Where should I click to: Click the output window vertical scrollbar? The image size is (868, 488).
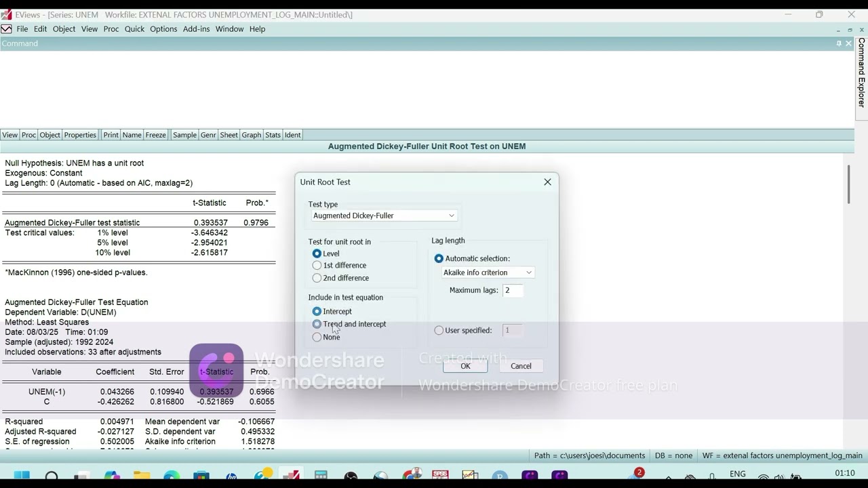[848, 184]
